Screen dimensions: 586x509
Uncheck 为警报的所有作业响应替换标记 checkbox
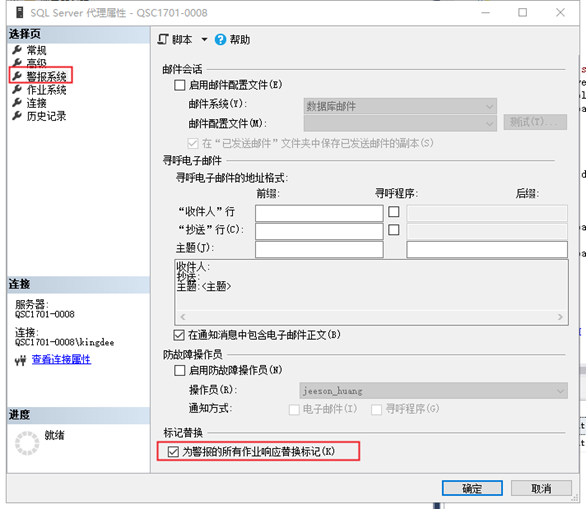coord(173,451)
